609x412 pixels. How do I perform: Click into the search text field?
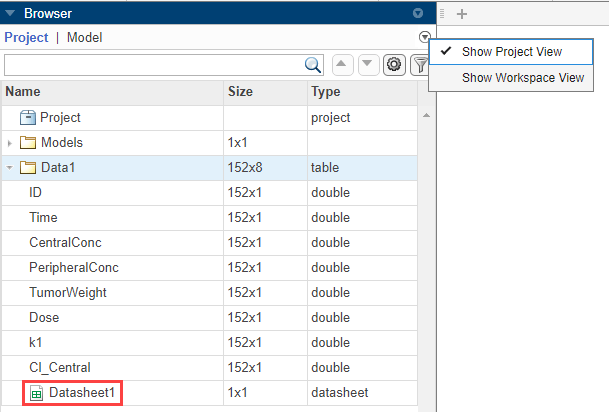155,65
